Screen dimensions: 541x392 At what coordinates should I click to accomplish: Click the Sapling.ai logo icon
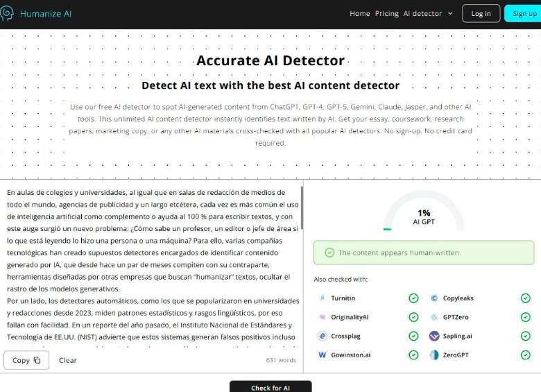click(434, 336)
